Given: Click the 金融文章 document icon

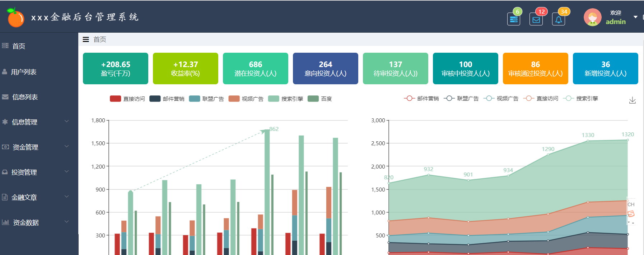Looking at the screenshot, I should pyautogui.click(x=5, y=197).
